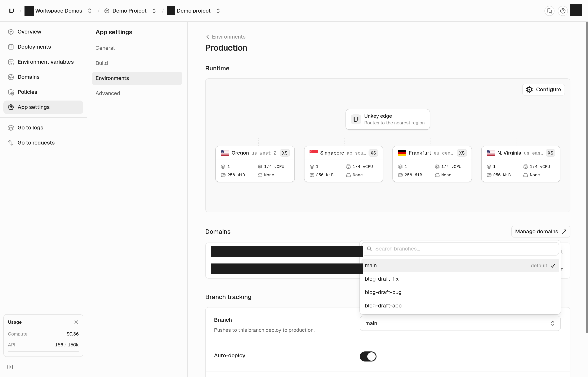Click the Go to requests arrows icon
The image size is (588, 377).
(x=11, y=143)
